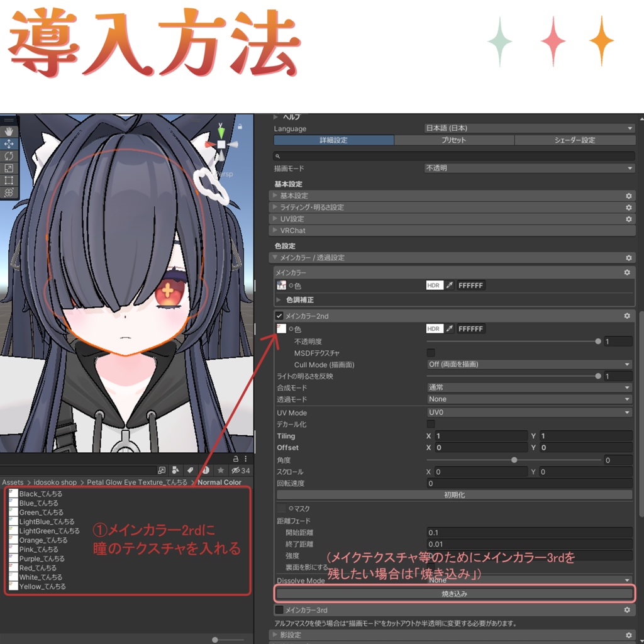Click the Project panel lock icon

236,458
